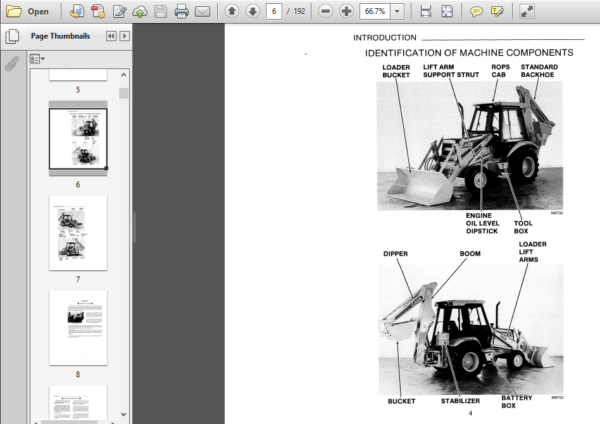Click the cloud upload icon
This screenshot has width=600, height=424.
pyautogui.click(x=140, y=11)
